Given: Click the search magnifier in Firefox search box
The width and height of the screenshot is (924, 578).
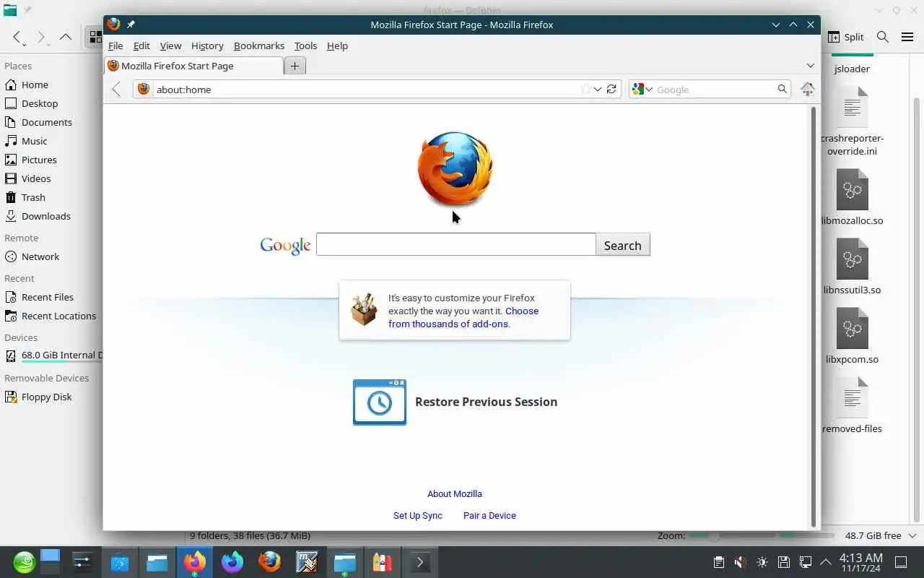Looking at the screenshot, I should coord(782,89).
